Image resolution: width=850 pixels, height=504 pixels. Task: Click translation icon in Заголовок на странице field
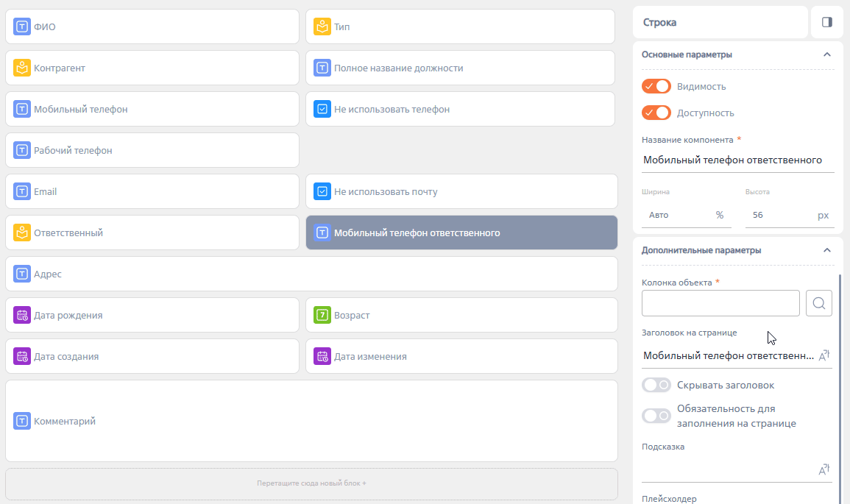click(x=824, y=355)
